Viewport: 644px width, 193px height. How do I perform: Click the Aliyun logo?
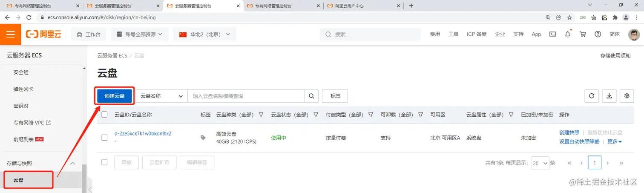(x=43, y=35)
